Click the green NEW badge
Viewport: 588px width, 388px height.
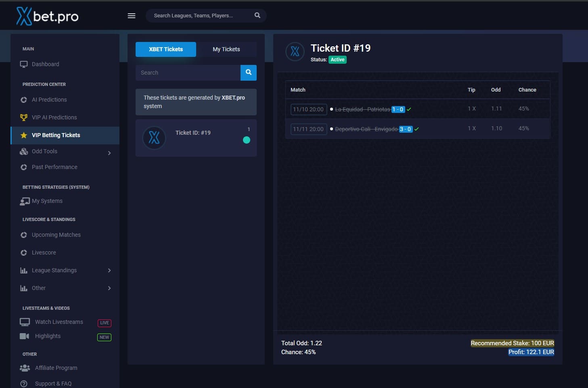105,337
